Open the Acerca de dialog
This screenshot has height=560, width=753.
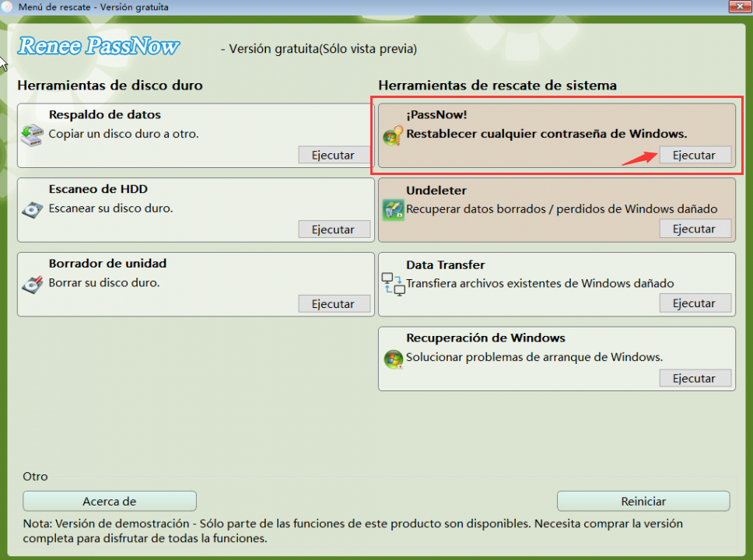109,501
